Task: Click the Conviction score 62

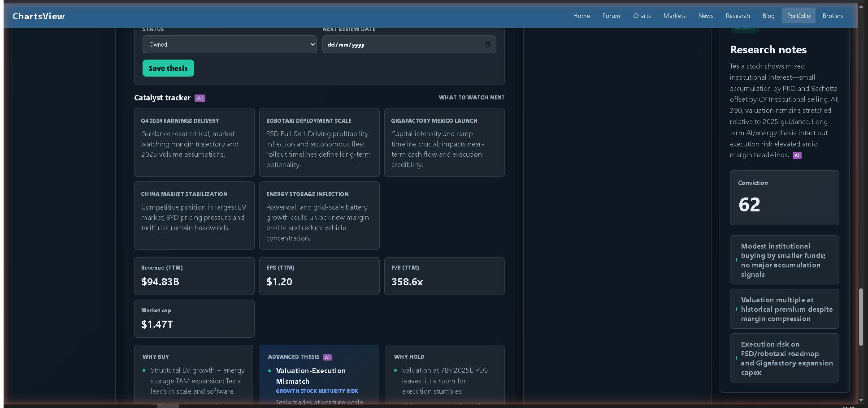Action: tap(749, 205)
